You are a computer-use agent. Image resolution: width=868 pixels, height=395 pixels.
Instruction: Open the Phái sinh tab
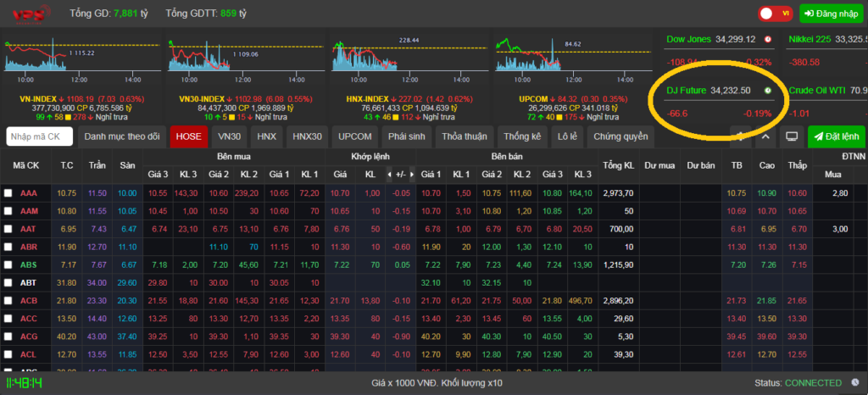coord(406,136)
